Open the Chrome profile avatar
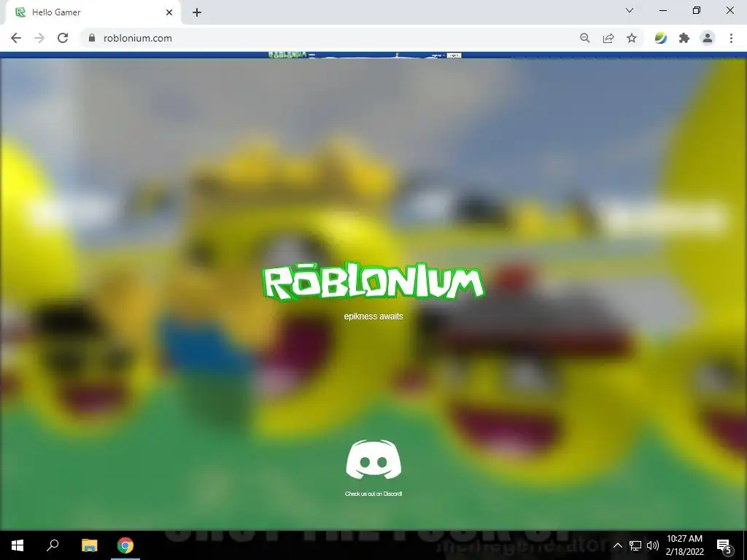This screenshot has width=747, height=560. (x=708, y=38)
